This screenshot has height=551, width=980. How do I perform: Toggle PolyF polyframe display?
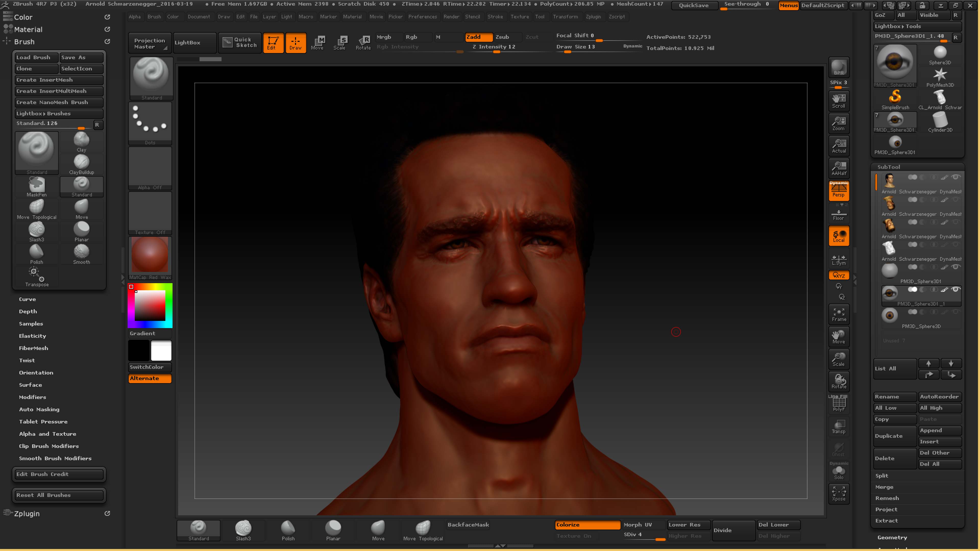pos(838,404)
